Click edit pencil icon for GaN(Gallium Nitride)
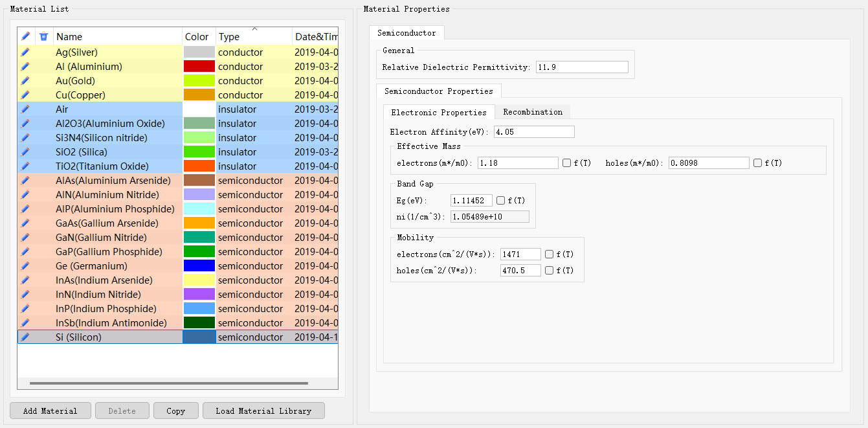 coord(25,237)
